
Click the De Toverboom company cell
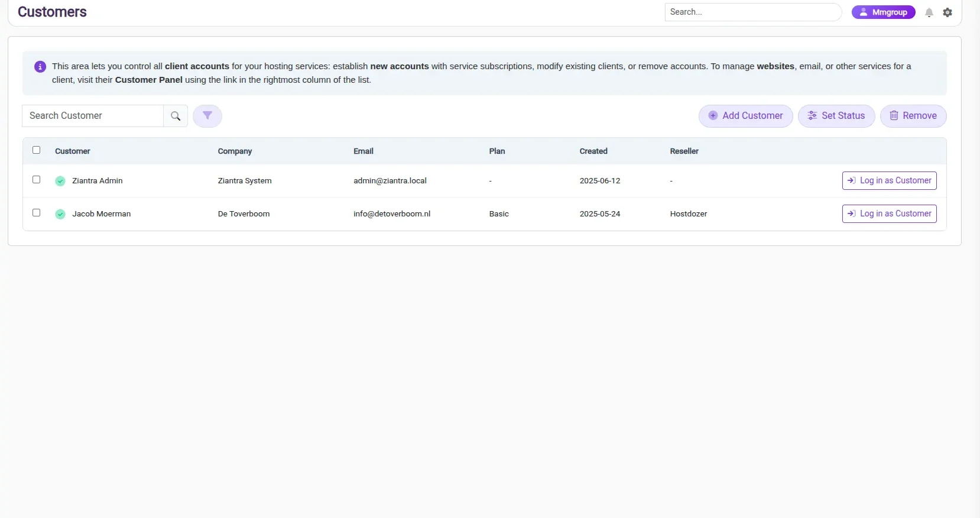[x=244, y=214]
